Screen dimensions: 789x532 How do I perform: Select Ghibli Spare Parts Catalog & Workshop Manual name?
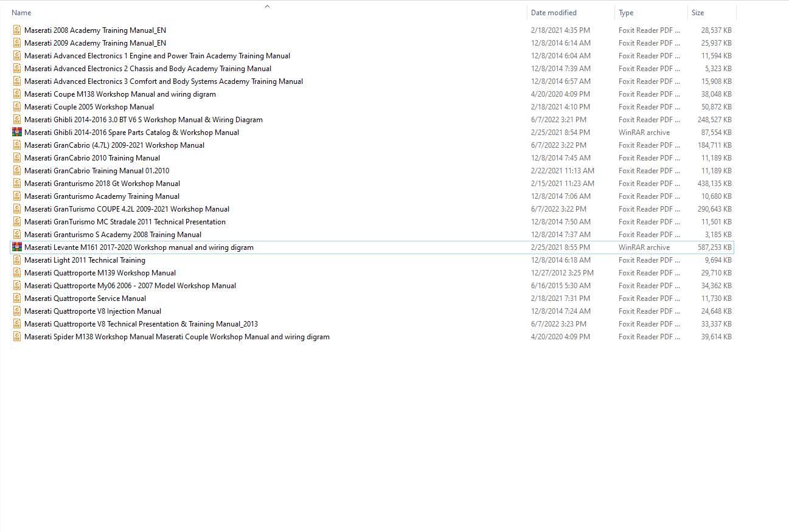pos(131,132)
